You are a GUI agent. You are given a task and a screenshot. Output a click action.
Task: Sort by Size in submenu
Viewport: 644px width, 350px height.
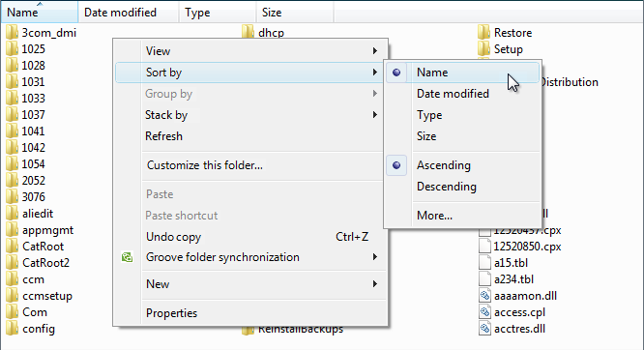point(462,136)
